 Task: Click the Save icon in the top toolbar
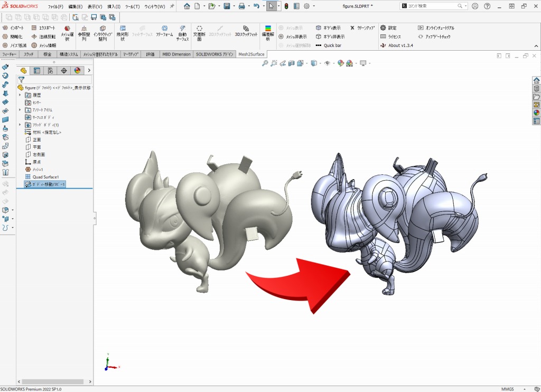(x=227, y=6)
